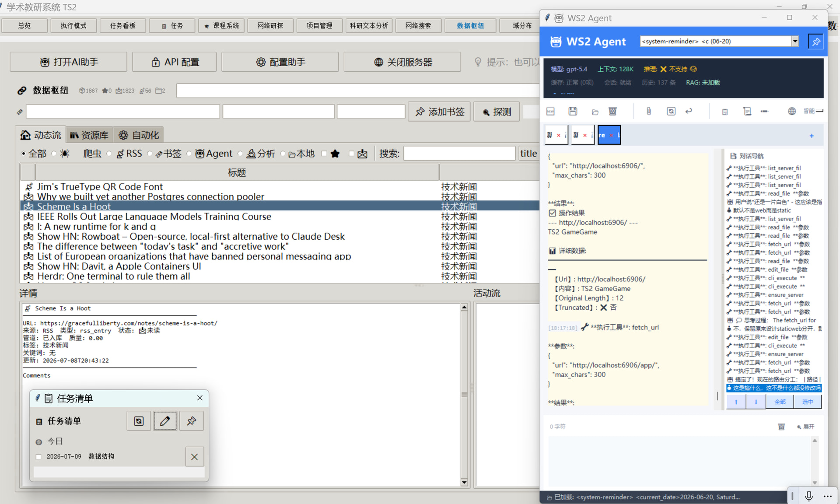The image size is (840, 504).
Task: Pin the WS2 Agent window with pushpin
Action: [816, 42]
